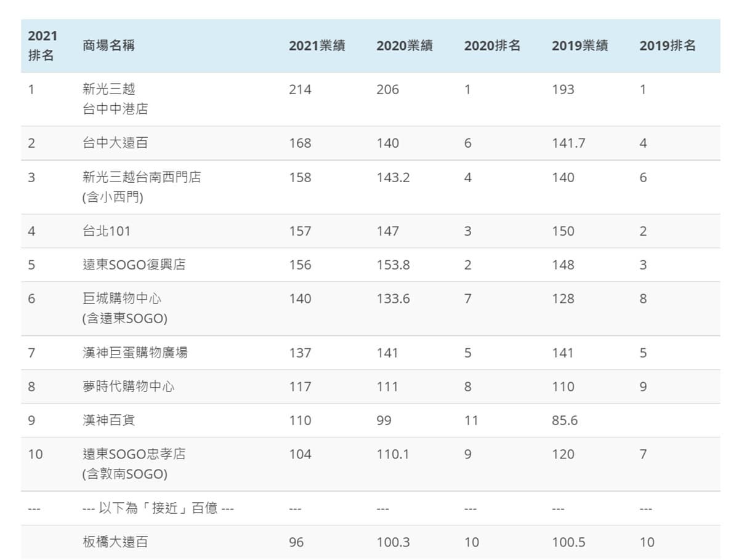This screenshot has height=560, width=739.
Task: Click the 193 value for 2019業績
Action: [563, 89]
